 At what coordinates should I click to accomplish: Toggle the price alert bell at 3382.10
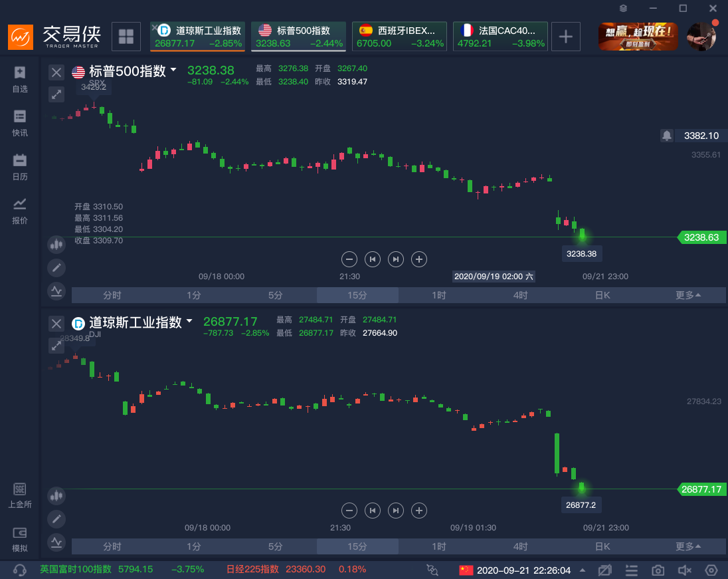pyautogui.click(x=667, y=136)
